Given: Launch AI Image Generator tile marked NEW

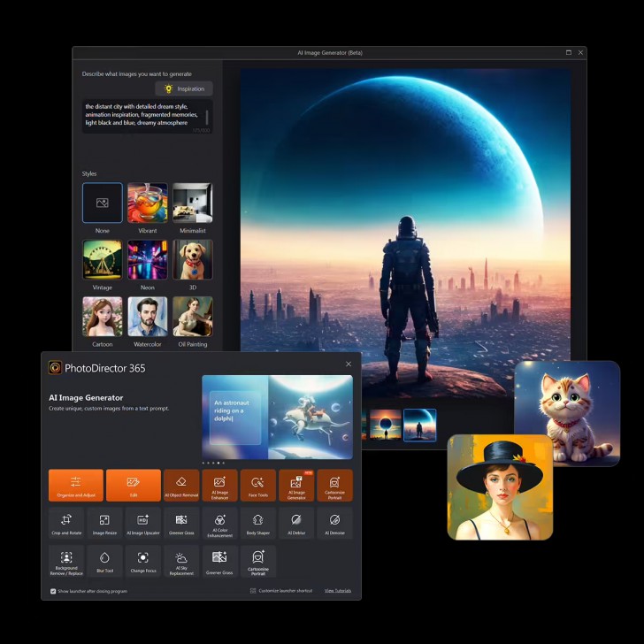Looking at the screenshot, I should [x=296, y=485].
